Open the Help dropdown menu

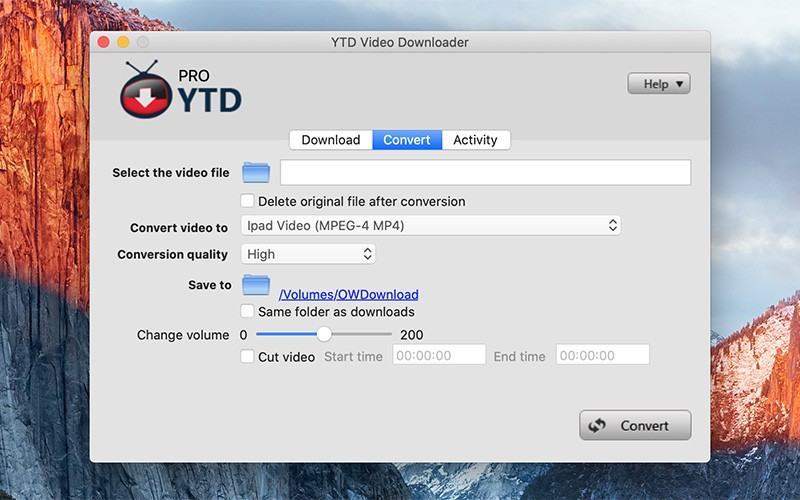pos(659,84)
